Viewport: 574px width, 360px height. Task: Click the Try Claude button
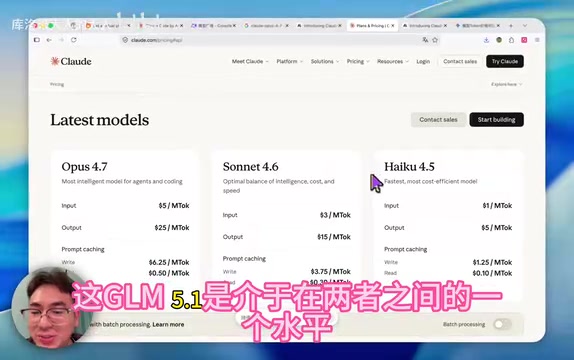505,62
